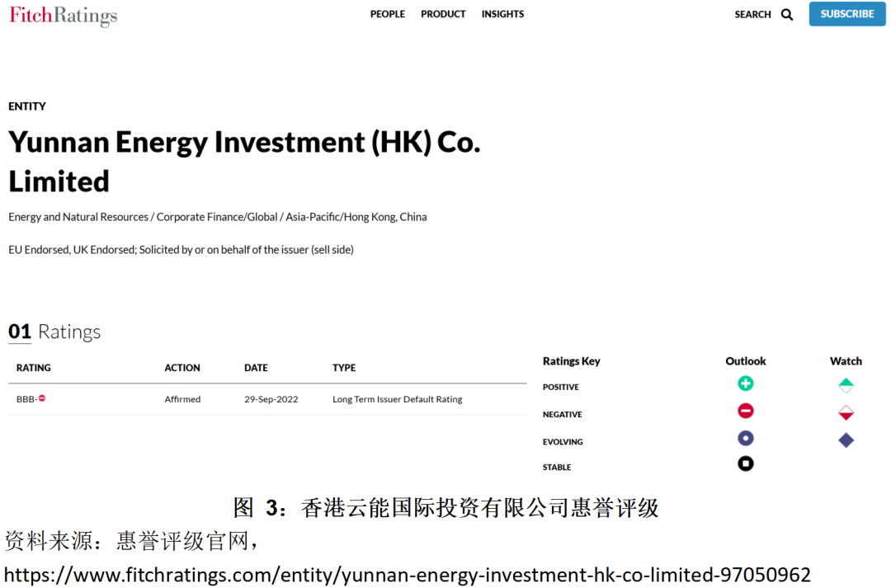
Task: Click the DATE column header
Action: tap(256, 368)
